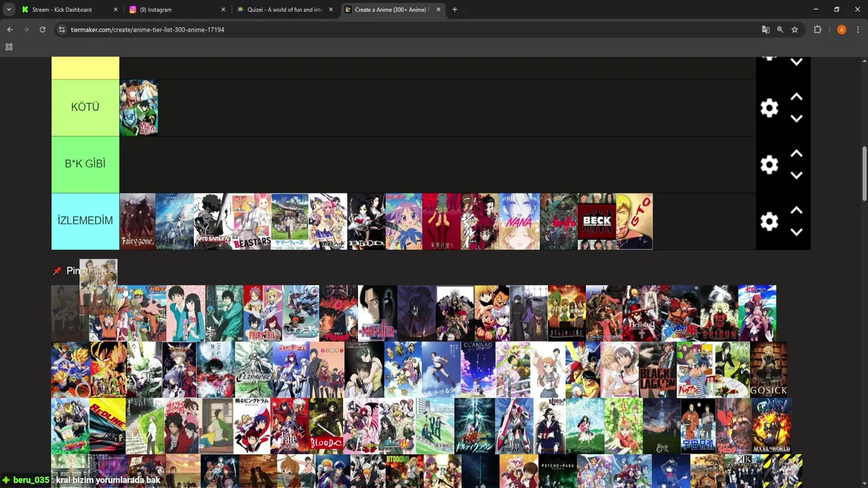The height and width of the screenshot is (488, 868).
Task: Open the apps grid in bookmarks bar
Action: 9,47
